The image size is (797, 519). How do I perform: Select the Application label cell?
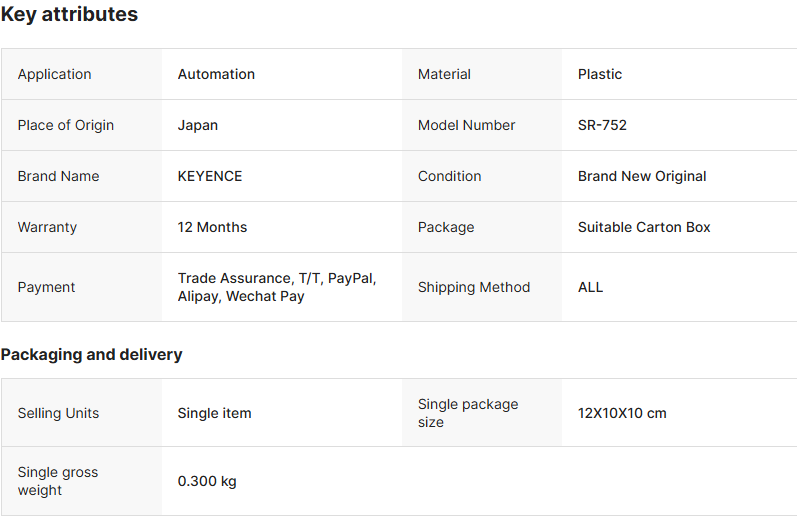point(54,74)
